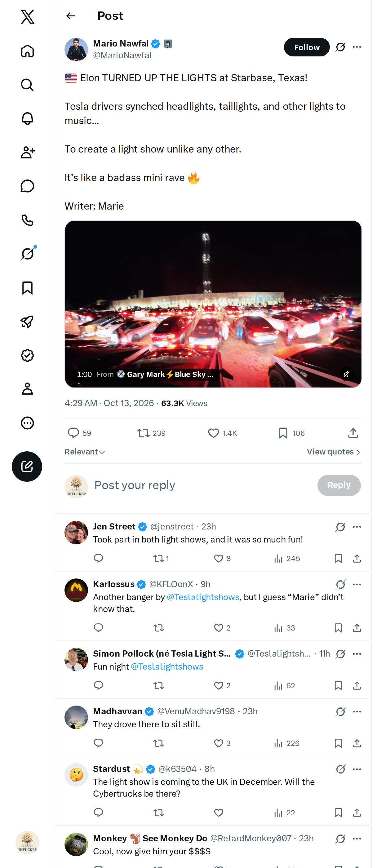Open Notifications bell in sidebar
The width and height of the screenshot is (372, 868).
tap(27, 119)
